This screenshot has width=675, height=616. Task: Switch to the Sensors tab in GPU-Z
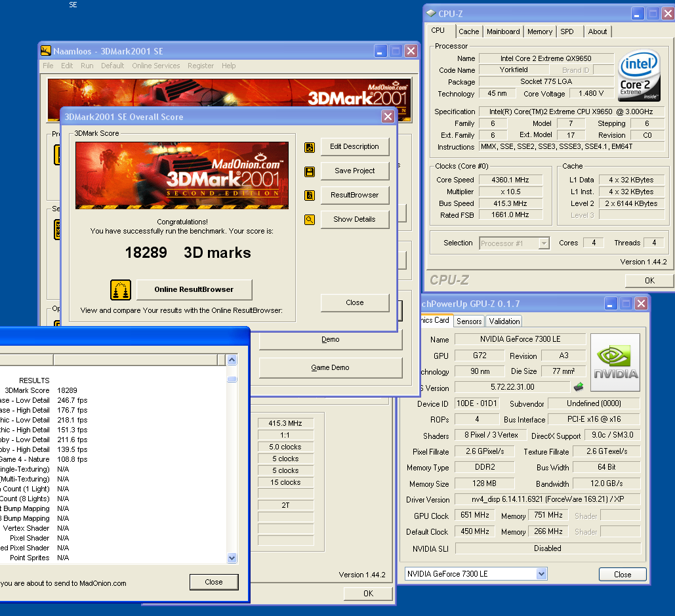click(x=469, y=321)
